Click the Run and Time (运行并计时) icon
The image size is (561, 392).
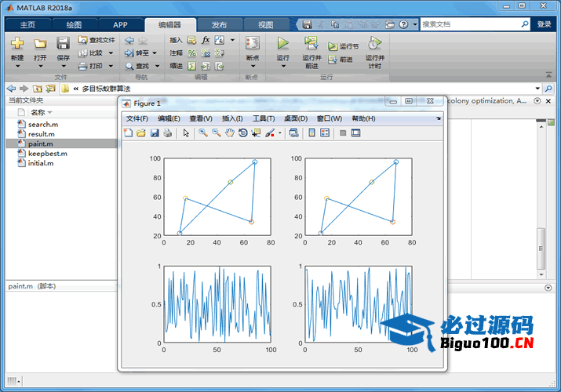tap(374, 44)
